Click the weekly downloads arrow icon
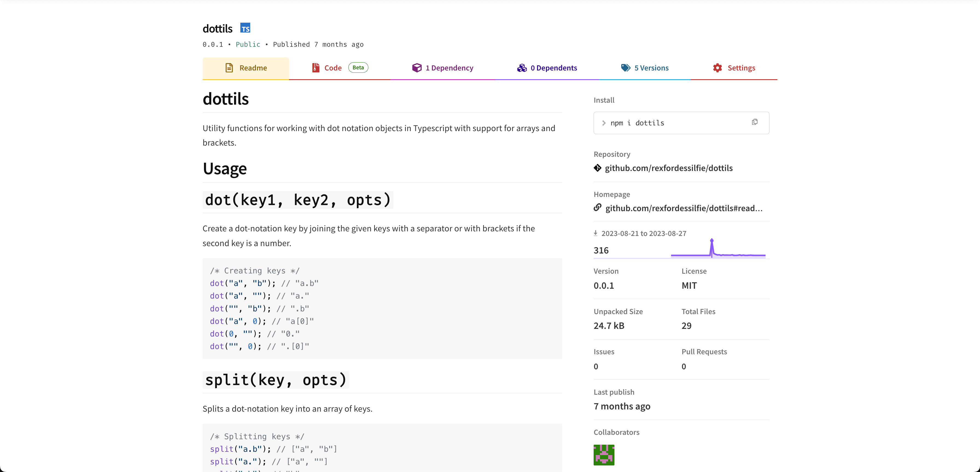 [x=596, y=233]
